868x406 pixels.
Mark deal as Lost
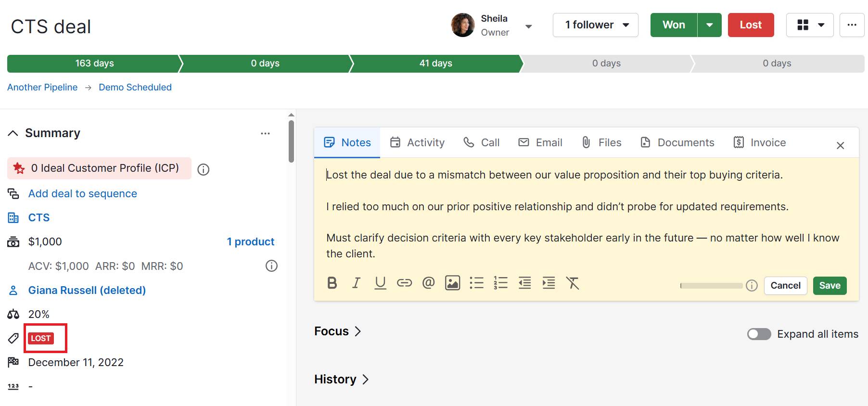coord(751,25)
